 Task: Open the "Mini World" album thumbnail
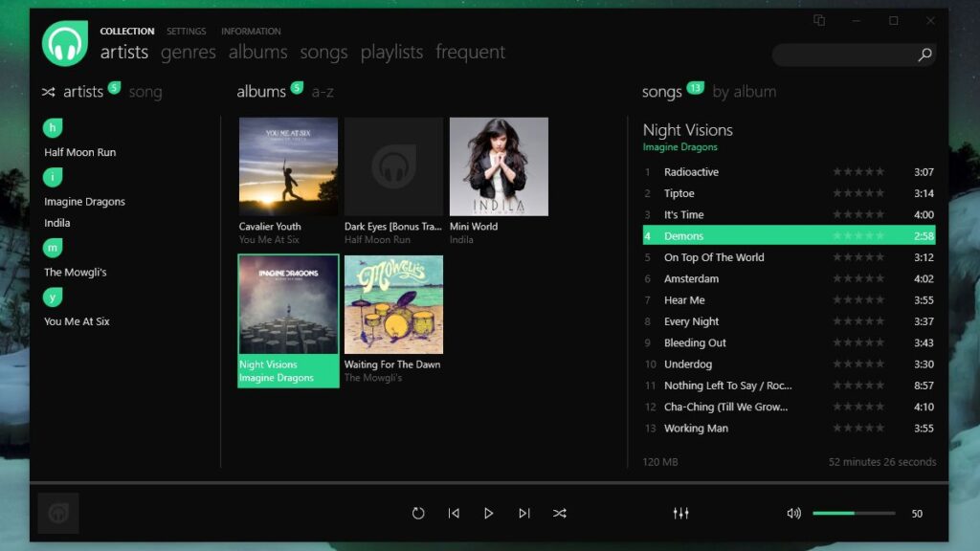pyautogui.click(x=498, y=165)
